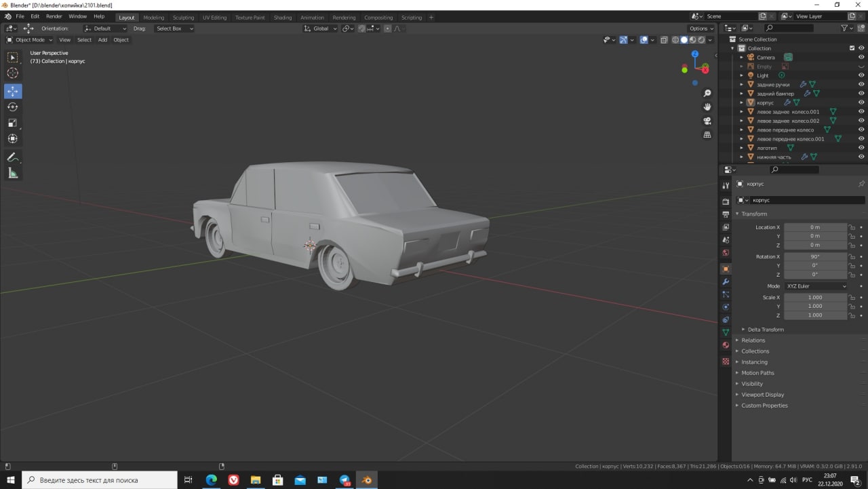Click the Options button in header

coord(701,28)
